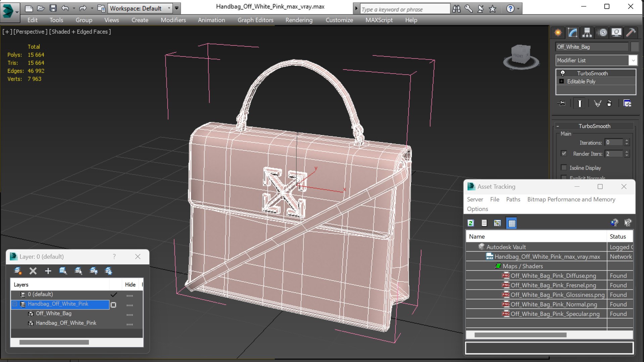The height and width of the screenshot is (362, 644).
Task: Refresh the Asset Tracking list
Action: 471,223
